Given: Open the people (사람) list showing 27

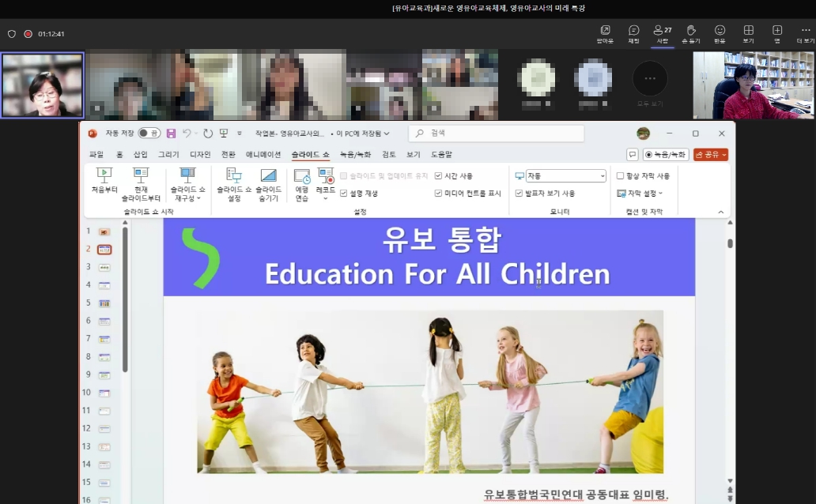Looking at the screenshot, I should (x=662, y=34).
